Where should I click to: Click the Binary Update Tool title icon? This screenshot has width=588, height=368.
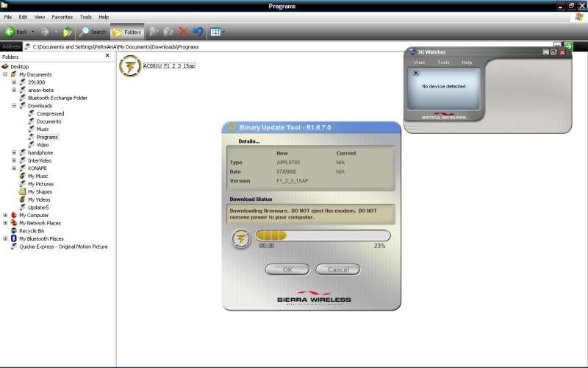[232, 127]
